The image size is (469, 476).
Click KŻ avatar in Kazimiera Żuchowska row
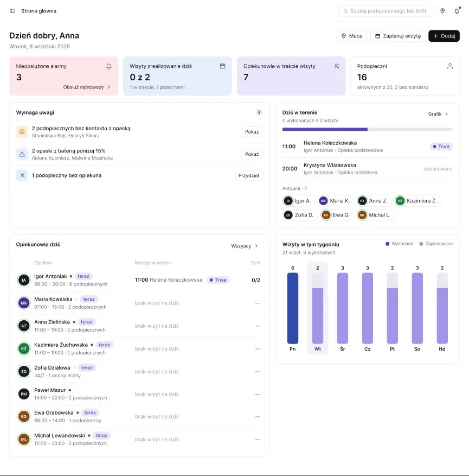24,349
